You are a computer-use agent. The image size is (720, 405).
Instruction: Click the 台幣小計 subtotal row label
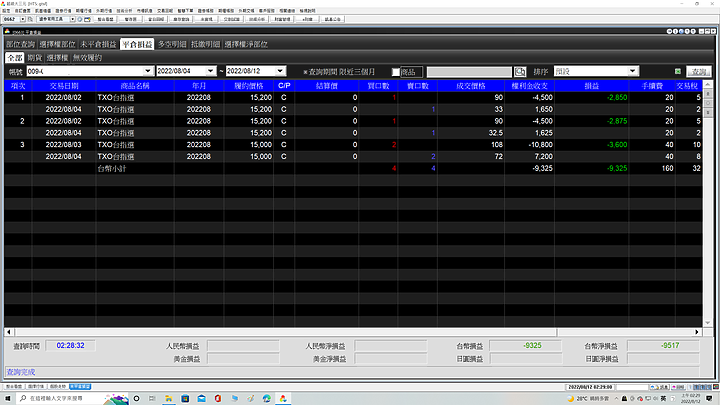[x=112, y=169]
